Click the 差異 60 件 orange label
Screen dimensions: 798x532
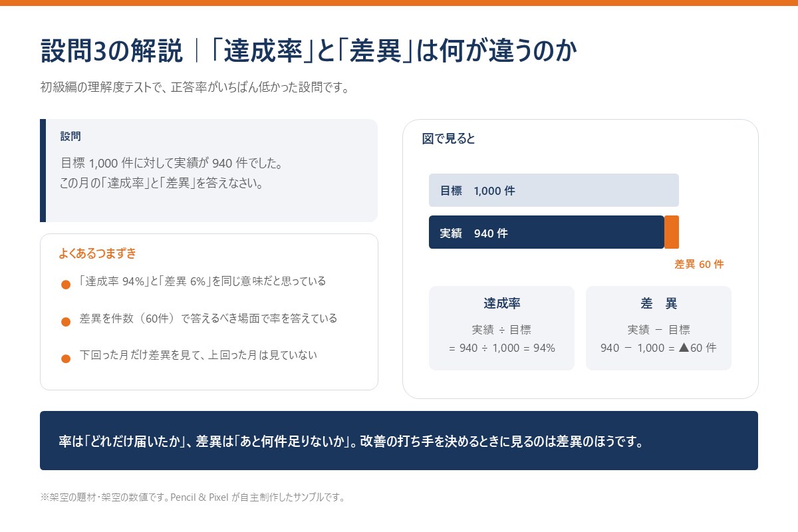[x=699, y=264]
